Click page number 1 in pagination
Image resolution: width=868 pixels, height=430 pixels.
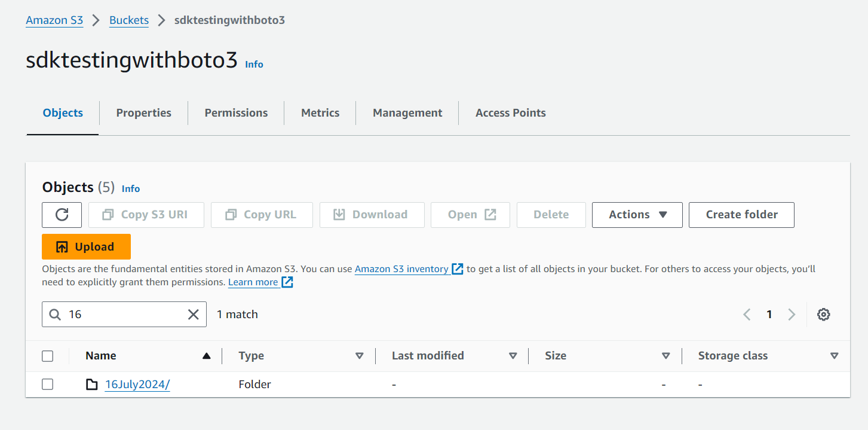point(769,315)
